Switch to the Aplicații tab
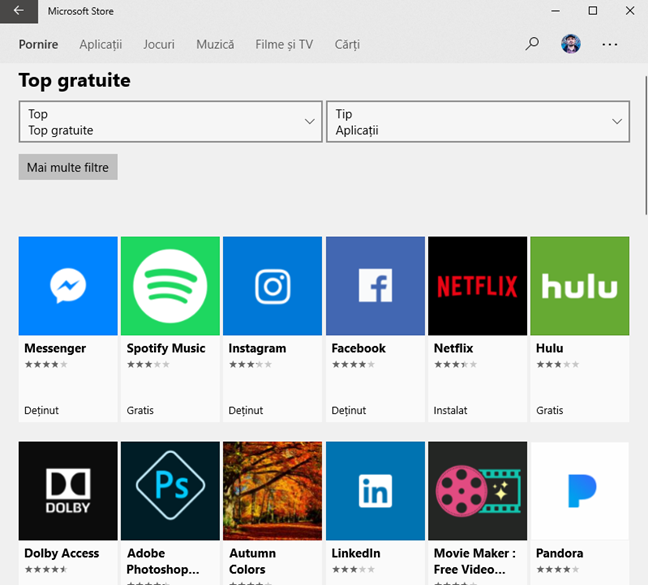Viewport: 648px width, 585px height. coord(100,44)
